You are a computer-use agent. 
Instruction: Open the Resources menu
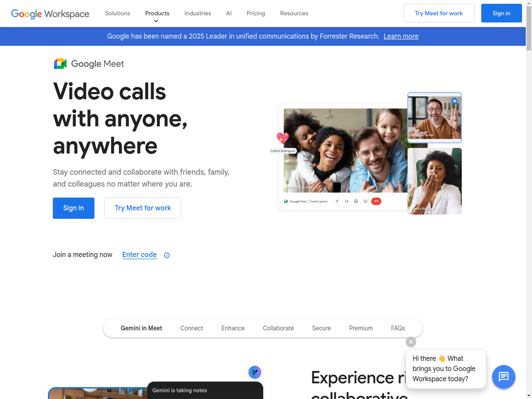[x=294, y=13]
